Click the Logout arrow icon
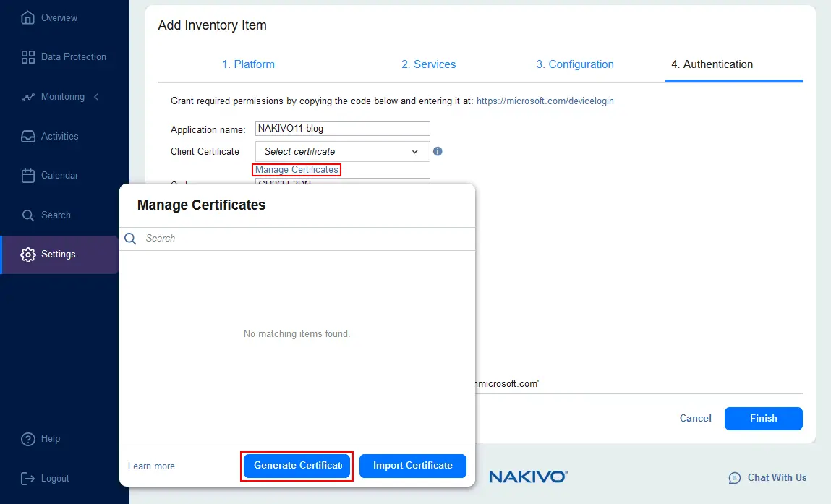This screenshot has width=831, height=504. [27, 479]
